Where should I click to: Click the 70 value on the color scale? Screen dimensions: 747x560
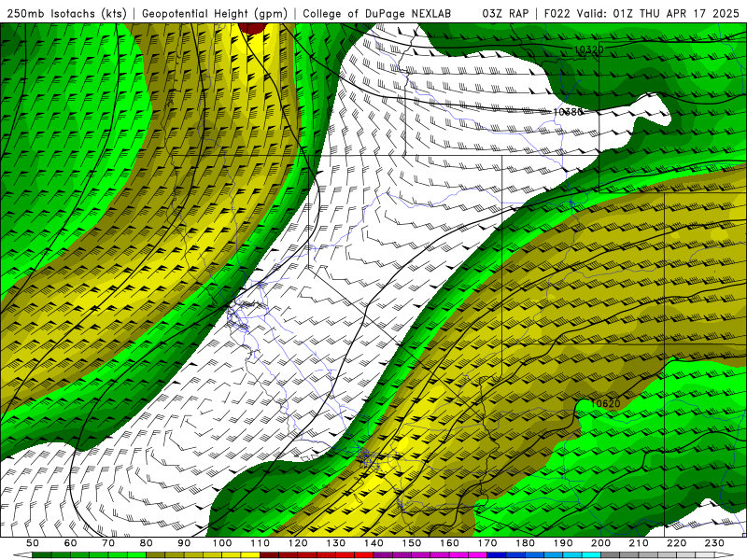[108, 543]
